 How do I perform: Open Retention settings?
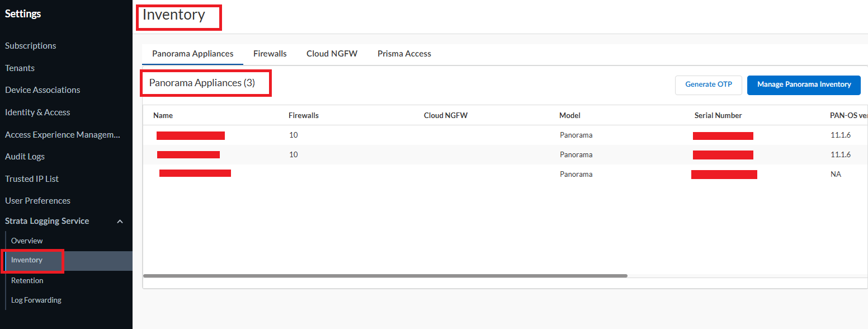27,280
